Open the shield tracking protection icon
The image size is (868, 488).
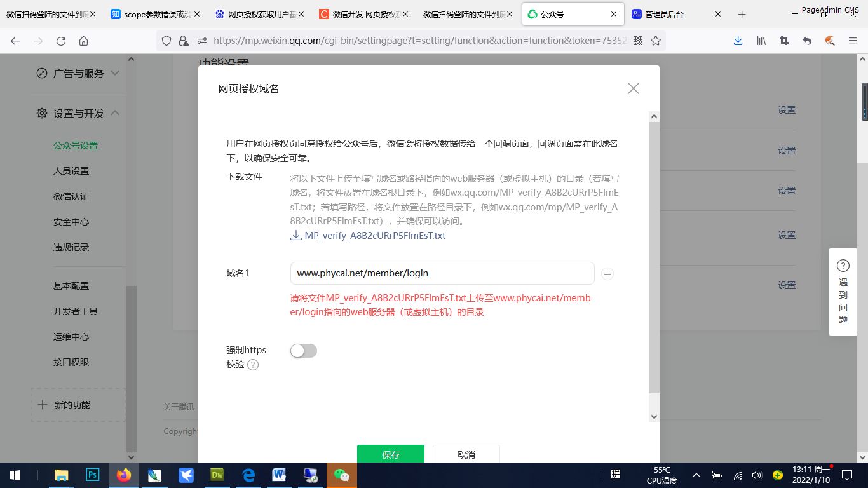click(166, 41)
